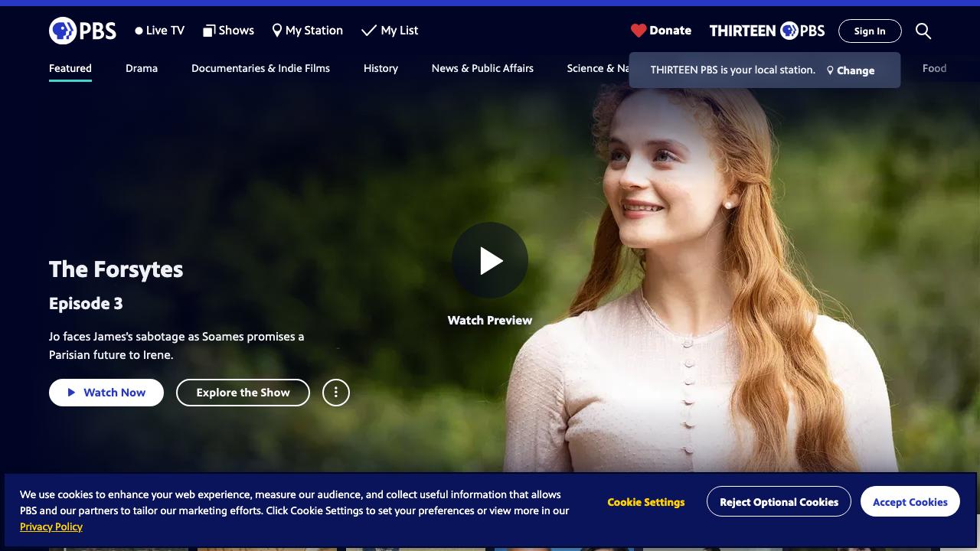The image size is (980, 551).
Task: Click the THIRTEEN PBS station logo
Action: tap(766, 31)
